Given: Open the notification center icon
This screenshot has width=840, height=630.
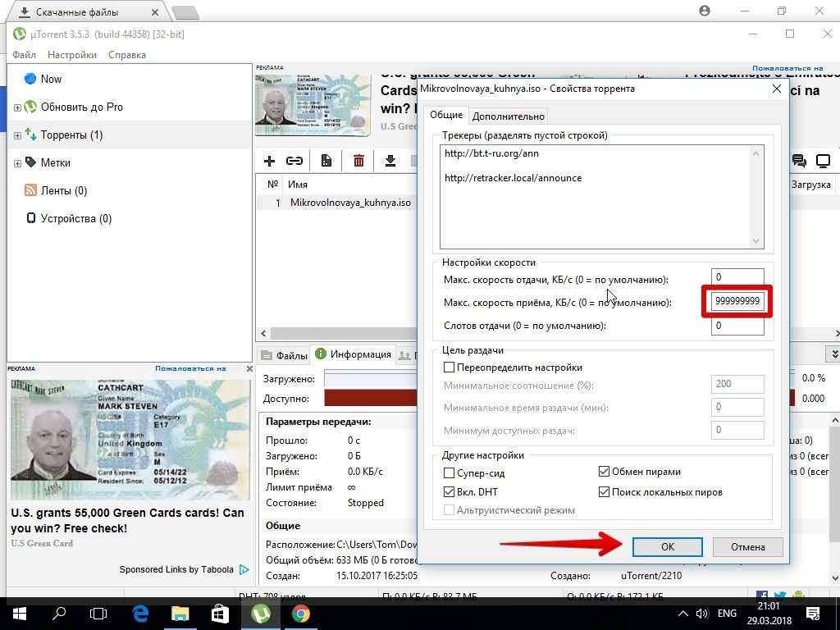Looking at the screenshot, I should [x=812, y=614].
